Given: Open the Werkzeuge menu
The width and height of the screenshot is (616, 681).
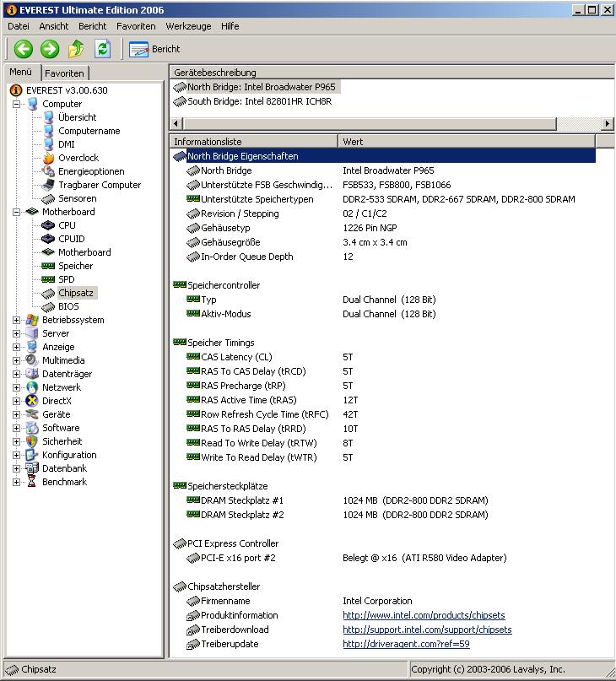Looking at the screenshot, I should [x=188, y=26].
